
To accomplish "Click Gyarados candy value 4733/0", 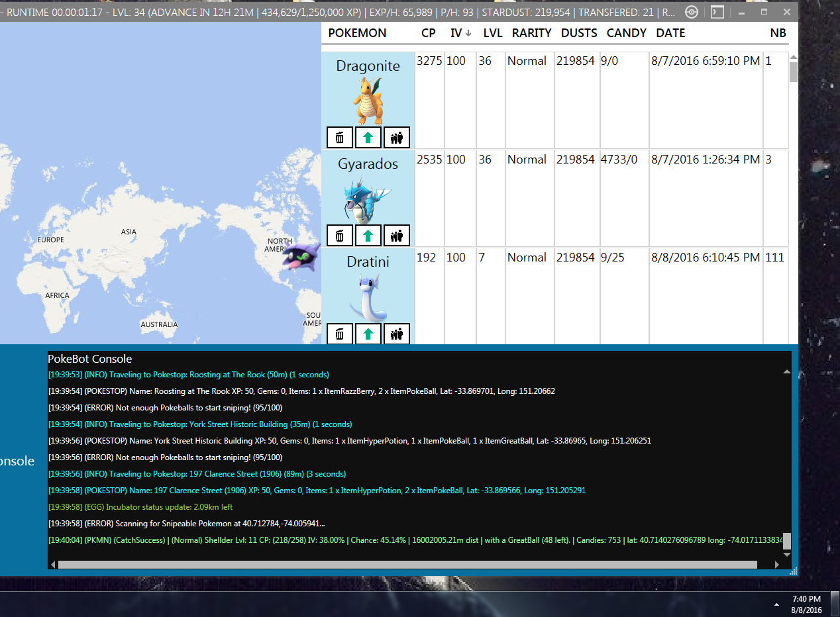I will (x=619, y=160).
